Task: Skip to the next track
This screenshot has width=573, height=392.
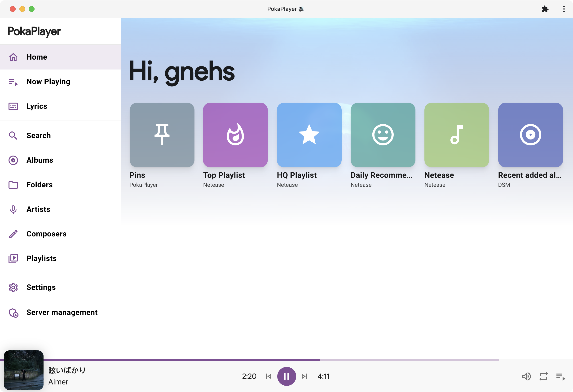Action: click(x=304, y=376)
